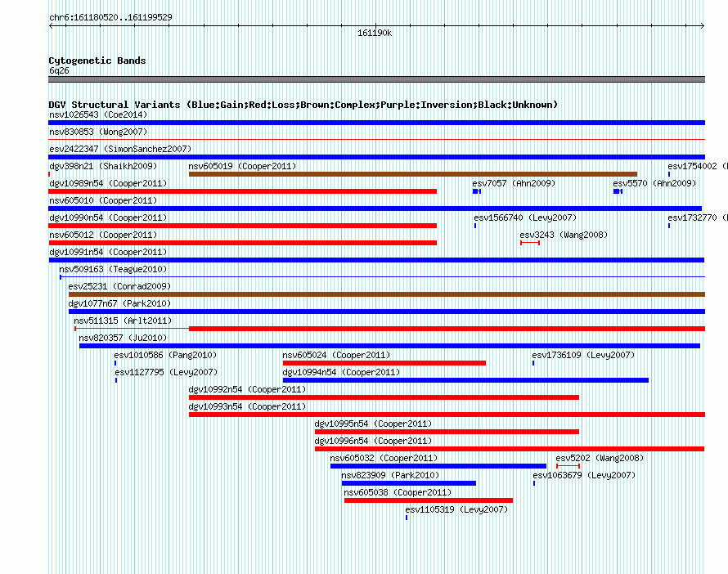Select the blue nsv605032 gain bar
The width and height of the screenshot is (728, 574).
438,466
